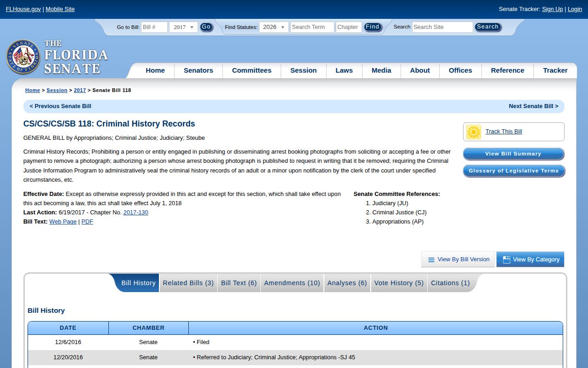Click the Find button for statutes
The image size is (588, 368).
coord(373,27)
